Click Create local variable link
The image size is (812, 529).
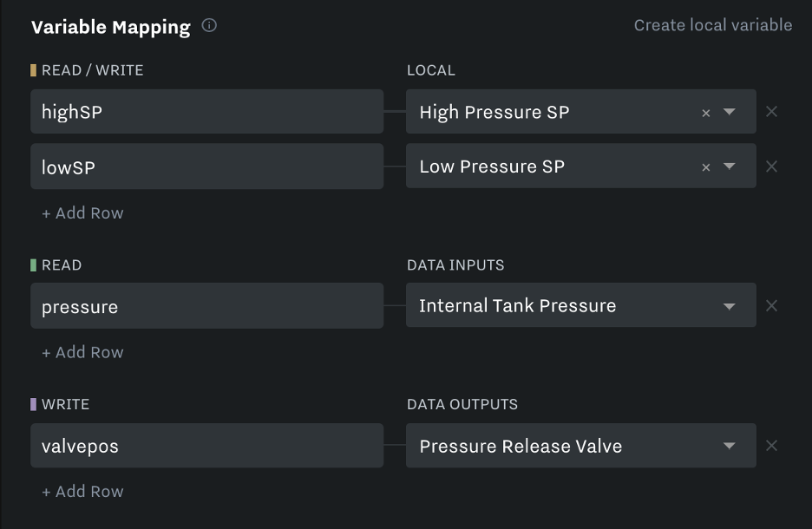click(x=713, y=25)
